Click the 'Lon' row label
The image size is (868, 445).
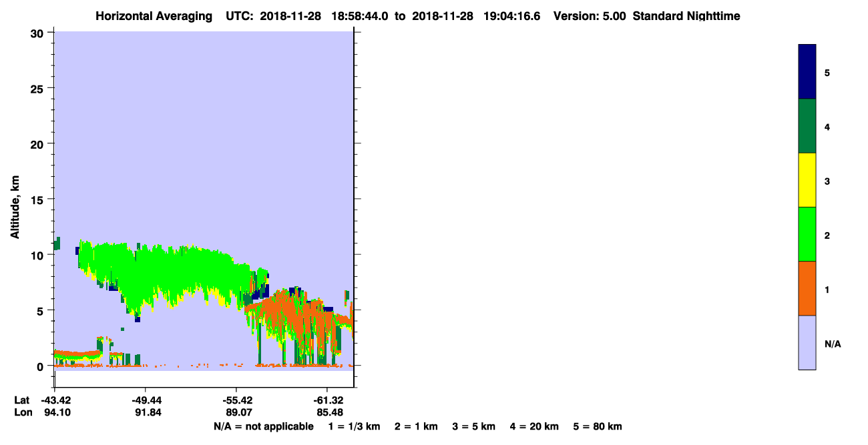pos(22,412)
